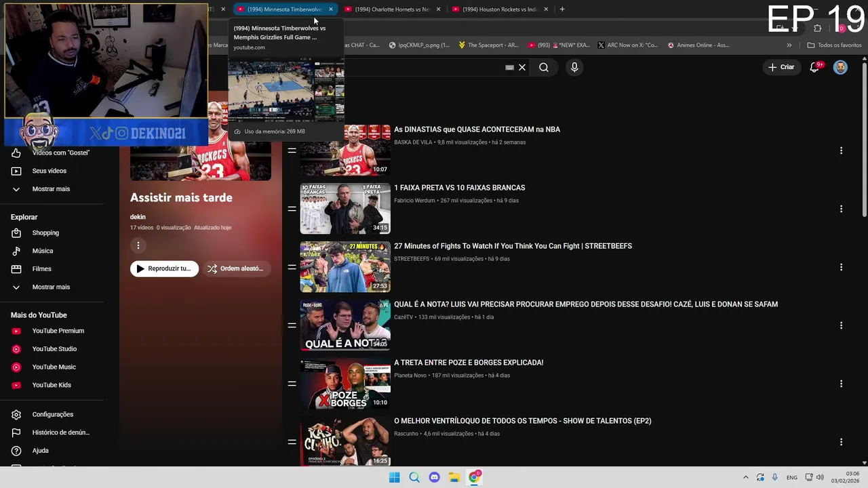868x488 pixels.
Task: Open The Spaceport bookmark
Action: (488, 45)
